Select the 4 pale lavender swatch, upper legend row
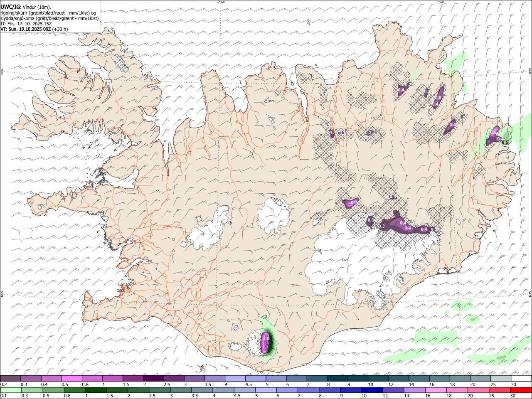The height and width of the screenshot is (399, 532). click(235, 378)
